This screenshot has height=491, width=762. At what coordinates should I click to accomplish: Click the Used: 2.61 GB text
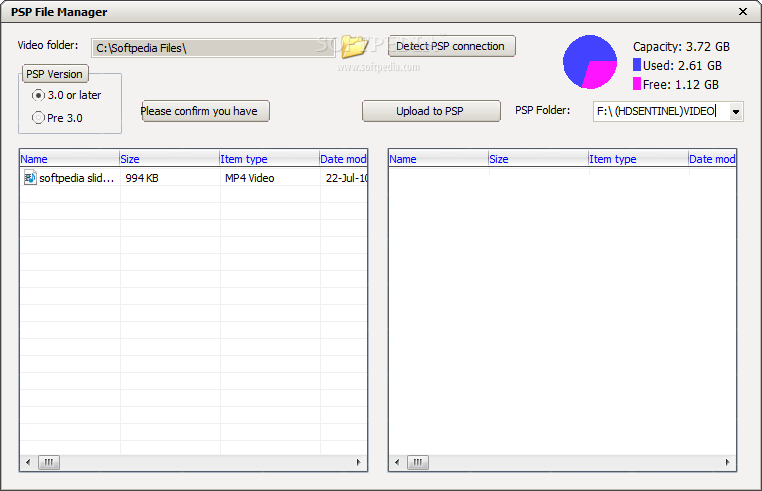pos(682,65)
